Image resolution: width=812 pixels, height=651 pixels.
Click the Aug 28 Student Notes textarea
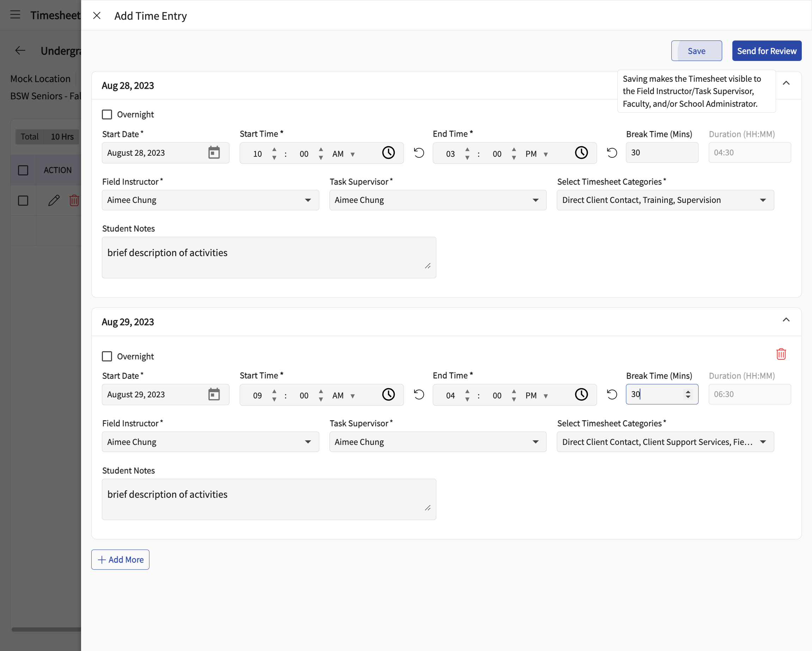coord(269,258)
